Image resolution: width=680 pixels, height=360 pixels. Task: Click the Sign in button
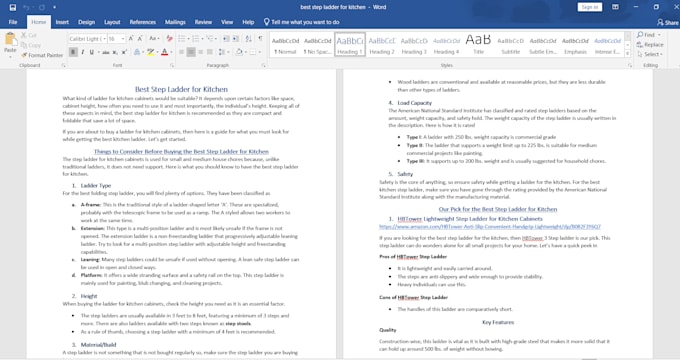coord(589,7)
